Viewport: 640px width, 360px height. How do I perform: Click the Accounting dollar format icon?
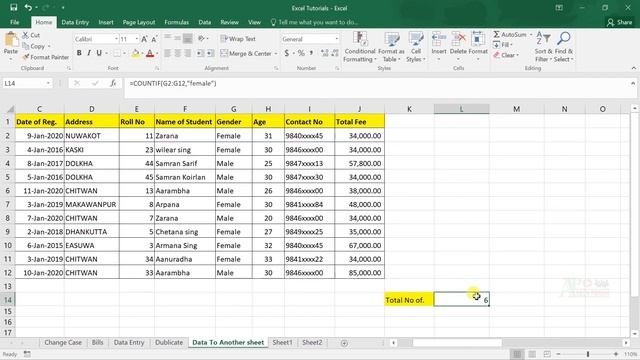[287, 53]
